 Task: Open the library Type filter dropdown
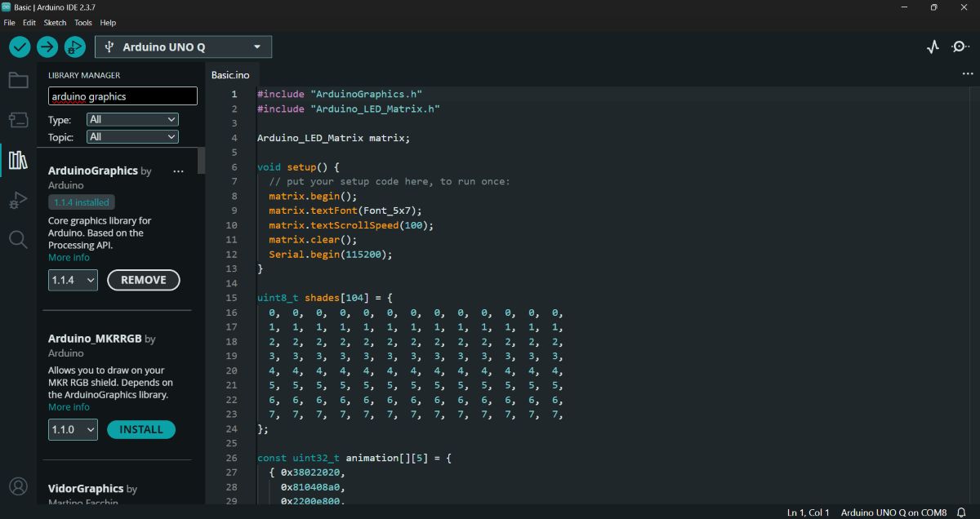tap(132, 119)
